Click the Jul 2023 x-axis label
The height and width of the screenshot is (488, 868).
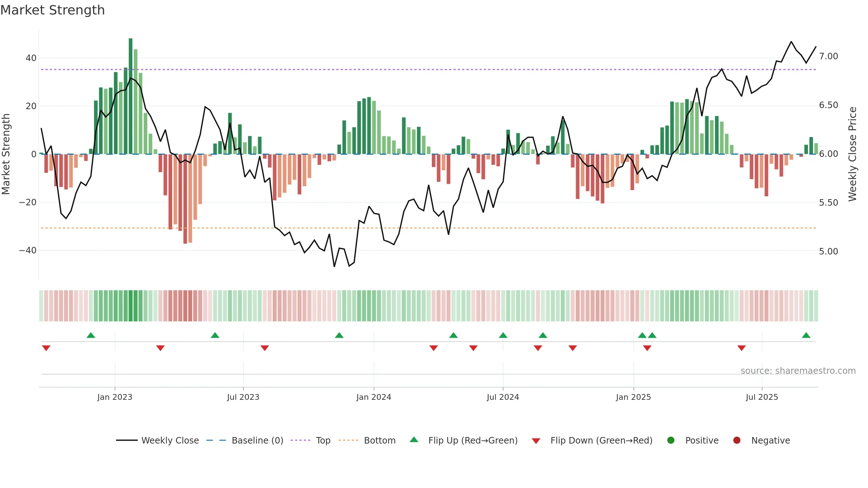point(243,397)
